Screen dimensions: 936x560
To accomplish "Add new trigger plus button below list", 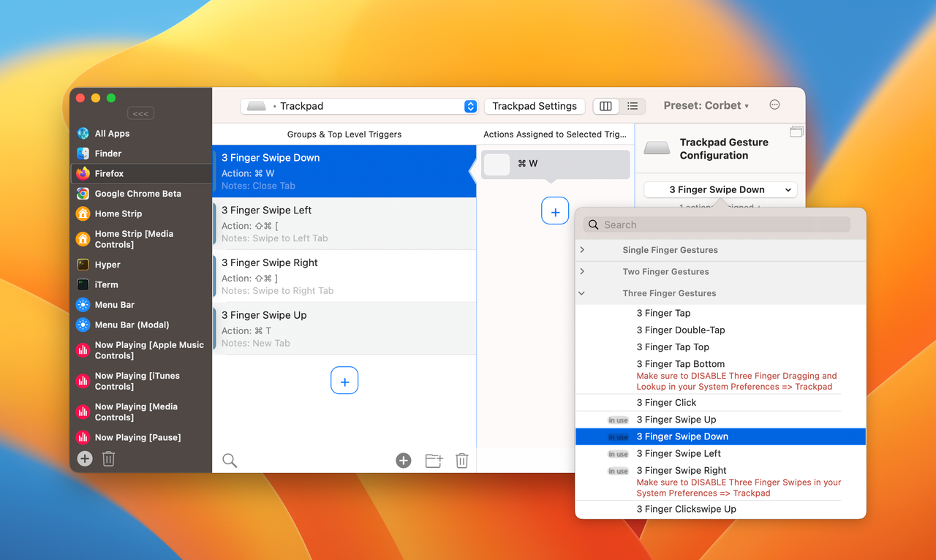I will pos(344,380).
